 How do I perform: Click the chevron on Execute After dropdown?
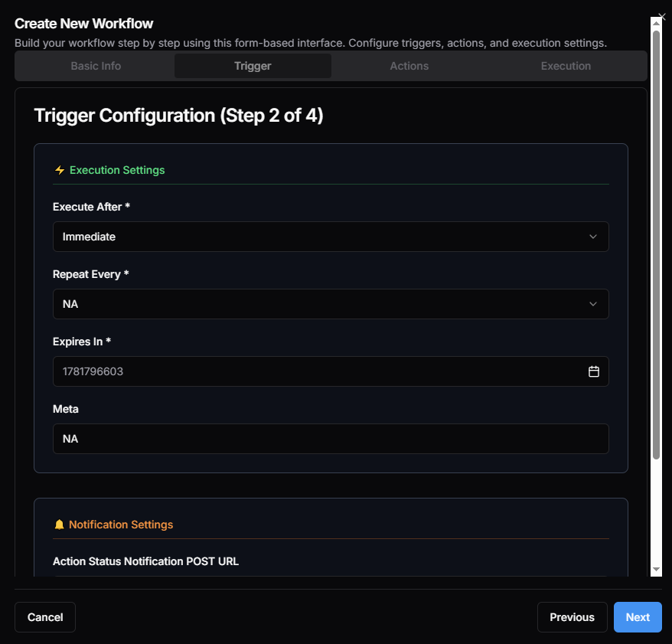[x=593, y=237]
